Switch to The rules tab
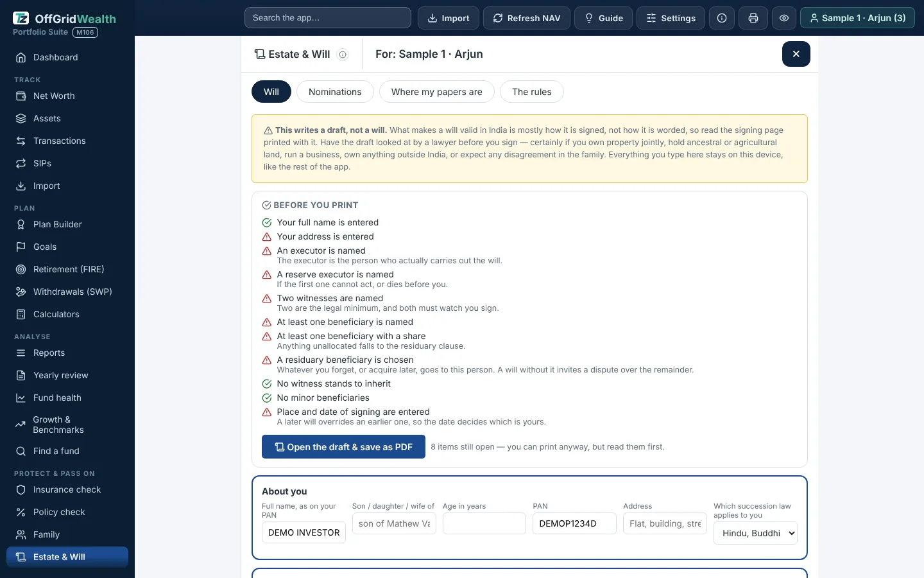 [532, 92]
